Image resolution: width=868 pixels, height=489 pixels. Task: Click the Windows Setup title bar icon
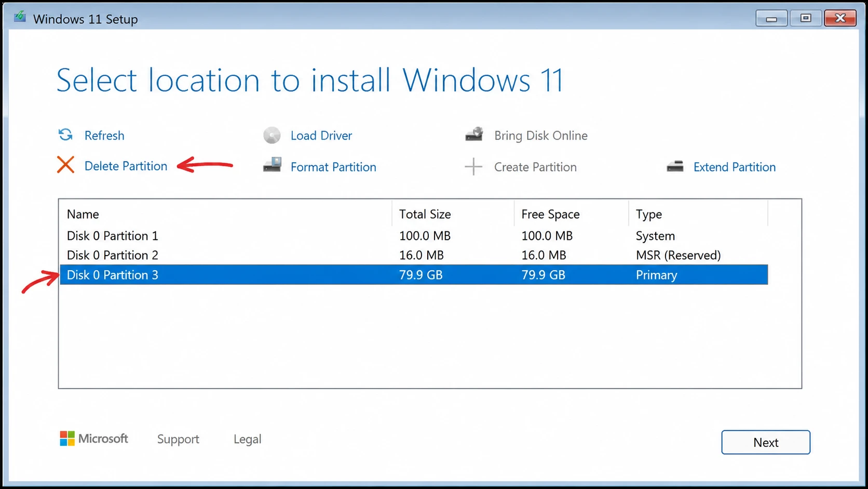(x=20, y=17)
